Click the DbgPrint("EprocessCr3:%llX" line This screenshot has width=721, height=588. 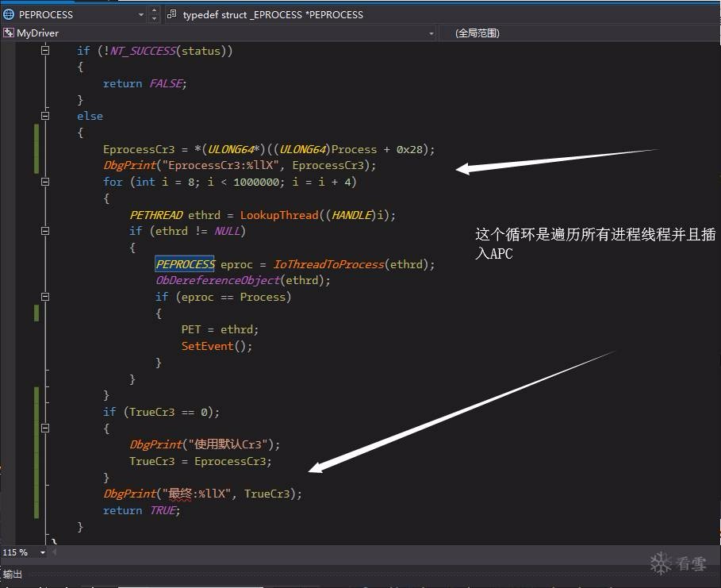240,165
